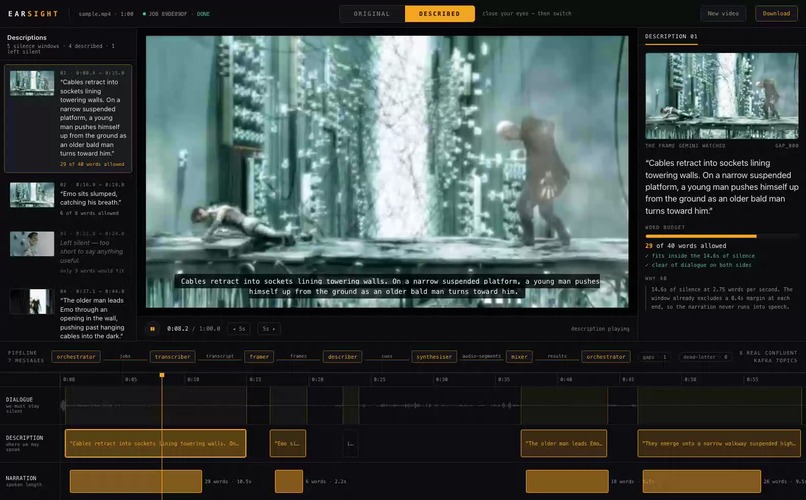Click the final orchestrator node after results

coord(606,357)
